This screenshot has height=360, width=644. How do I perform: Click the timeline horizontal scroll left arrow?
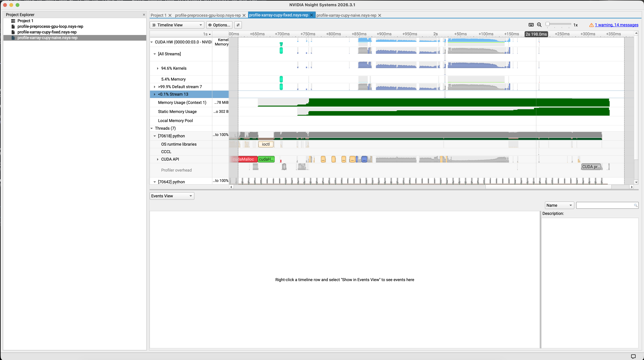[231, 187]
